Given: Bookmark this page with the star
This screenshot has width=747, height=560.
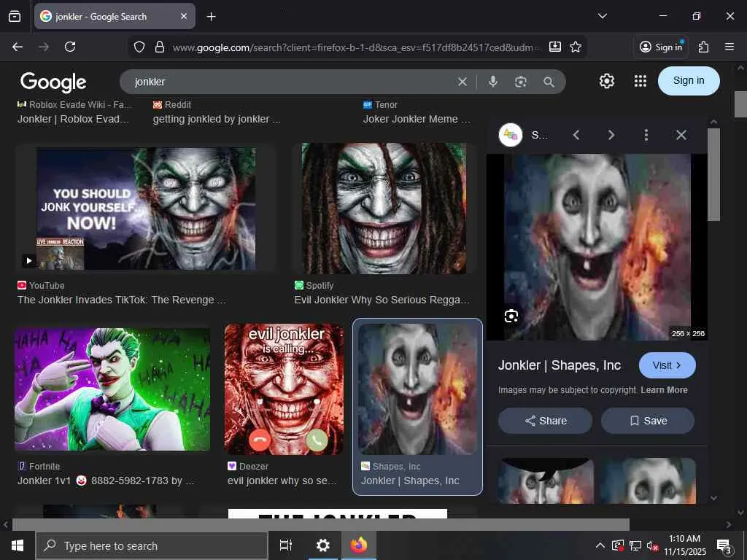Looking at the screenshot, I should (576, 47).
